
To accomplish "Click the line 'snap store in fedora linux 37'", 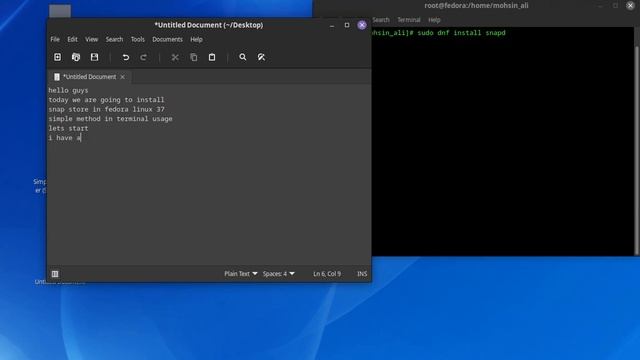I will point(106,109).
